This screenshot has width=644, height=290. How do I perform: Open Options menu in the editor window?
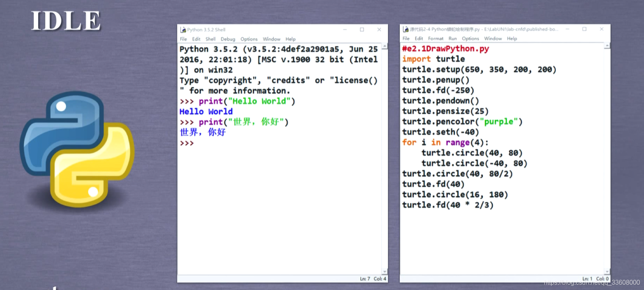pyautogui.click(x=470, y=39)
